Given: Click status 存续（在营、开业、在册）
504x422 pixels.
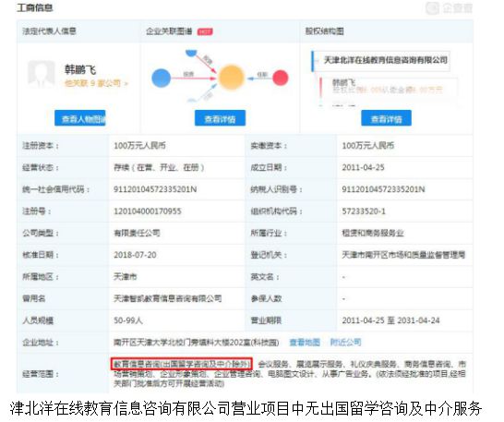Looking at the screenshot, I should (159, 167).
